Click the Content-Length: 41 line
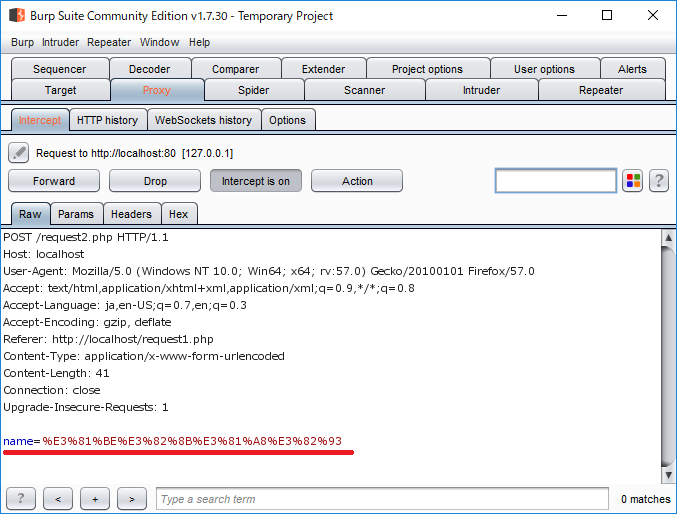Image resolution: width=677 pixels, height=514 pixels. pyautogui.click(x=56, y=373)
